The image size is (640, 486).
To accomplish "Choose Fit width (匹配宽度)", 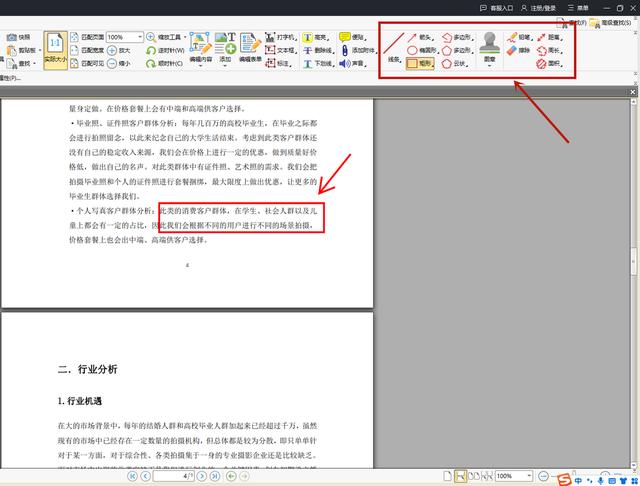I will point(87,50).
